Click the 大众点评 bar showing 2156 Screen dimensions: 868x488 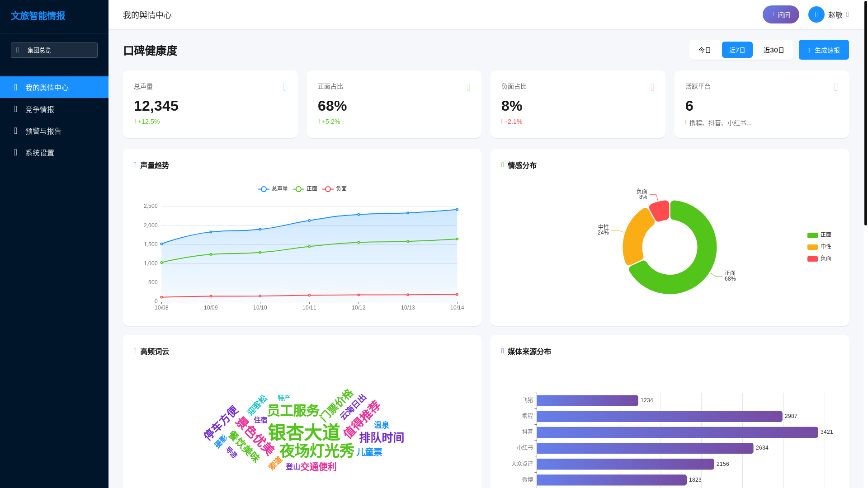point(625,464)
